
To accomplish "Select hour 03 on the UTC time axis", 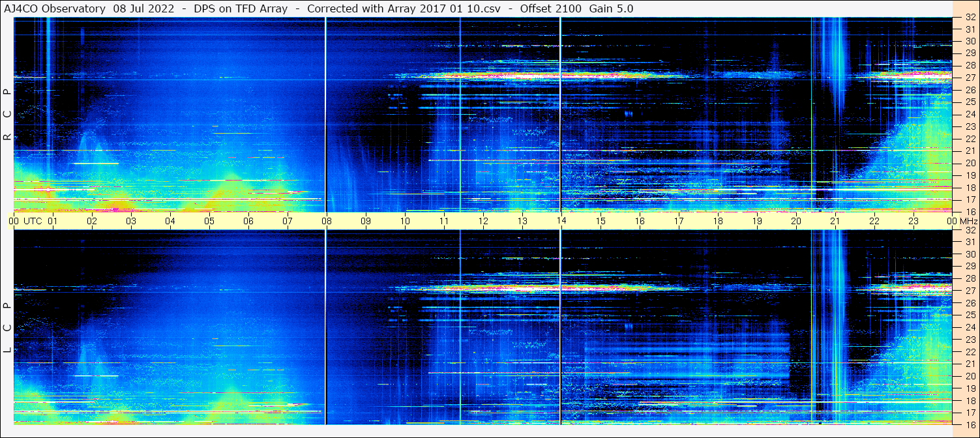I will click(131, 221).
